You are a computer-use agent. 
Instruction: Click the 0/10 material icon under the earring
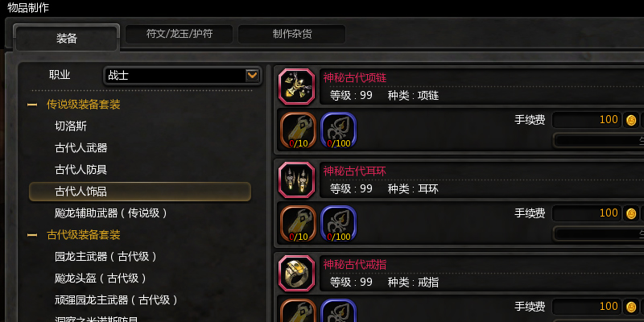tap(298, 224)
